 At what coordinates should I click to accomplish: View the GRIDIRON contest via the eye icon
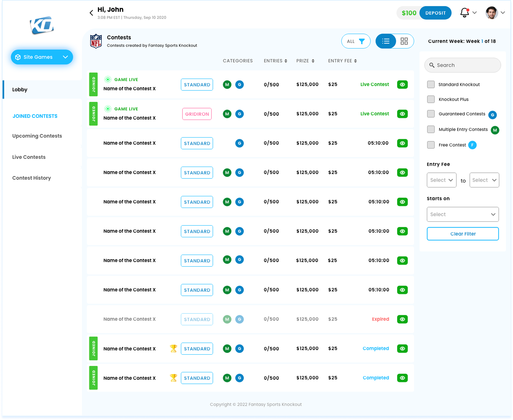coord(402,114)
